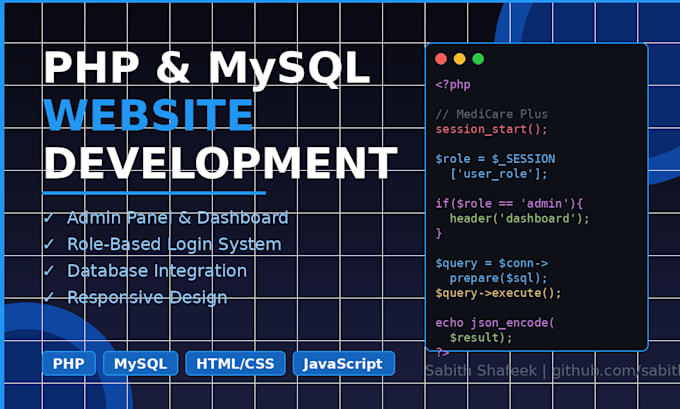
Task: Click the MySQL tag badge
Action: (141, 363)
